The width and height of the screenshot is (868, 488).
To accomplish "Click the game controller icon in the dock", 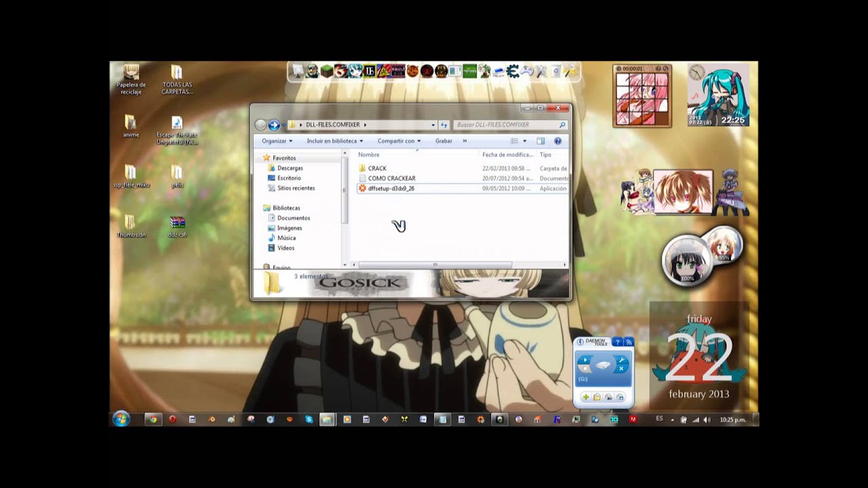I will point(527,70).
